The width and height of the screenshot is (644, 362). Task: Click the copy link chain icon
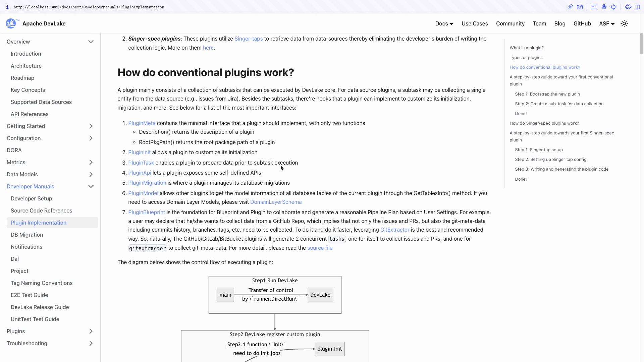click(x=570, y=7)
